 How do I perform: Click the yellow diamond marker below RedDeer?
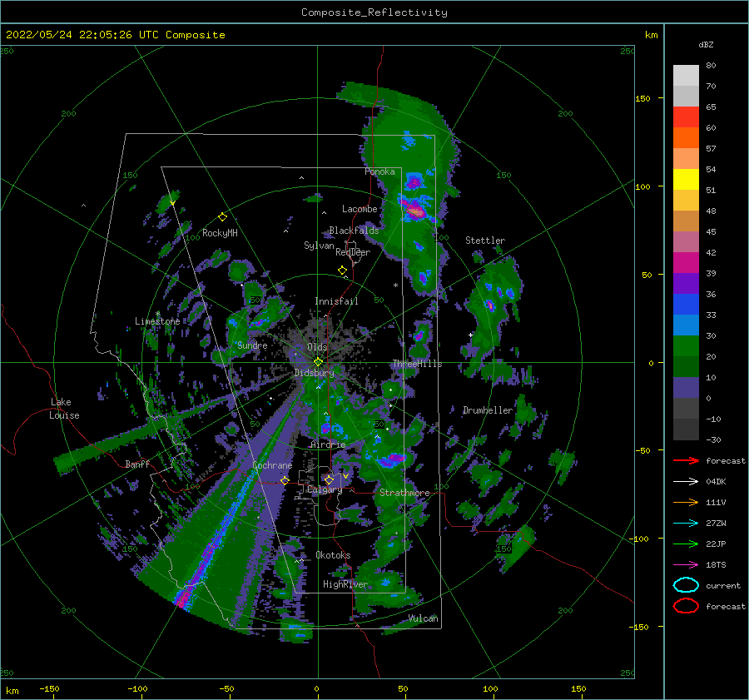coord(342,271)
